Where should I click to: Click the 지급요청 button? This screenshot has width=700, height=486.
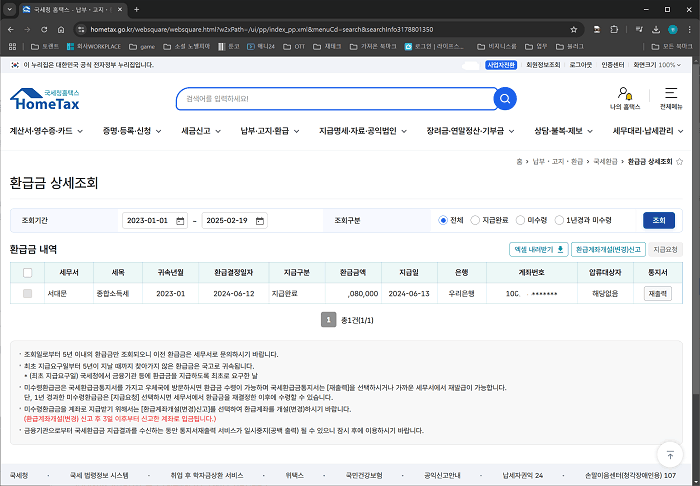click(665, 249)
